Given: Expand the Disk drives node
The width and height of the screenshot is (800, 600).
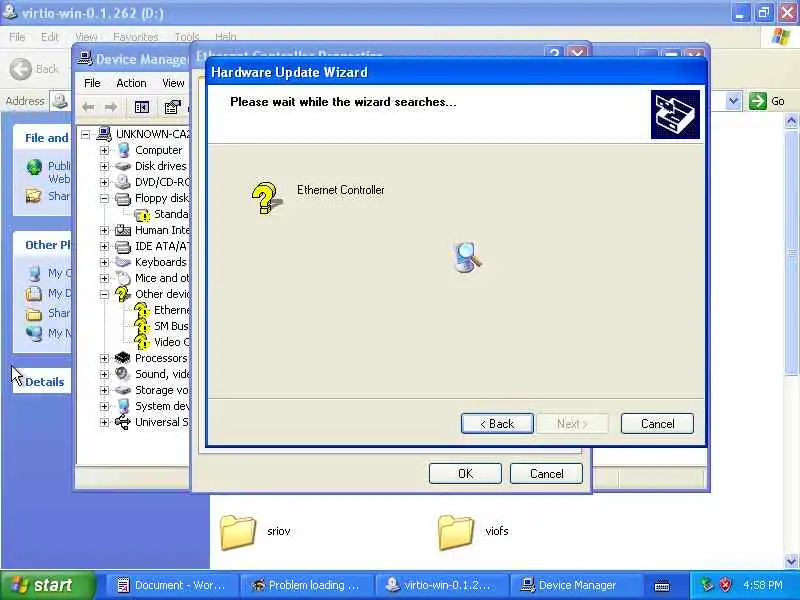Looking at the screenshot, I should click(104, 166).
